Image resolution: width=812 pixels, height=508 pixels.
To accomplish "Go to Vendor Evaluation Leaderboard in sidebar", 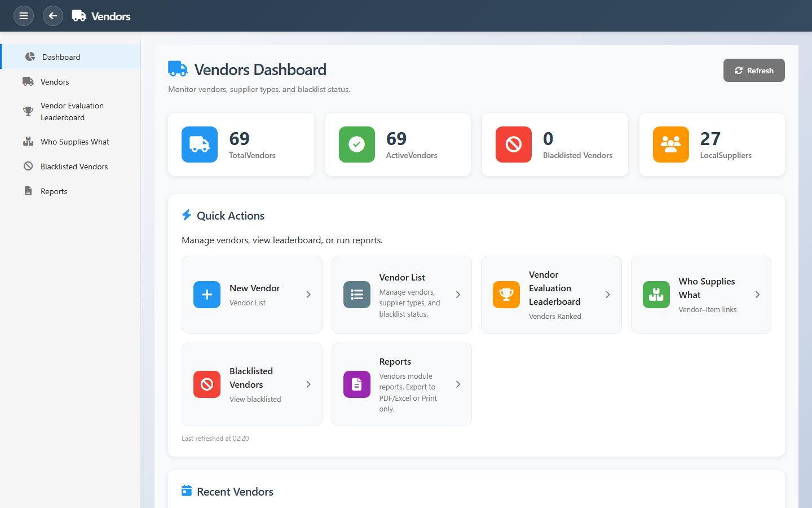I will 72,112.
